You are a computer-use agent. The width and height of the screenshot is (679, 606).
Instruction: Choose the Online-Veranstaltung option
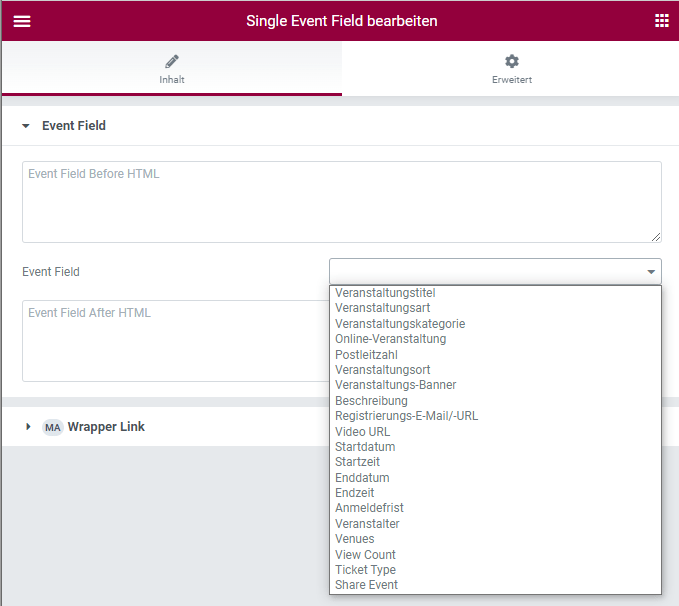(390, 339)
